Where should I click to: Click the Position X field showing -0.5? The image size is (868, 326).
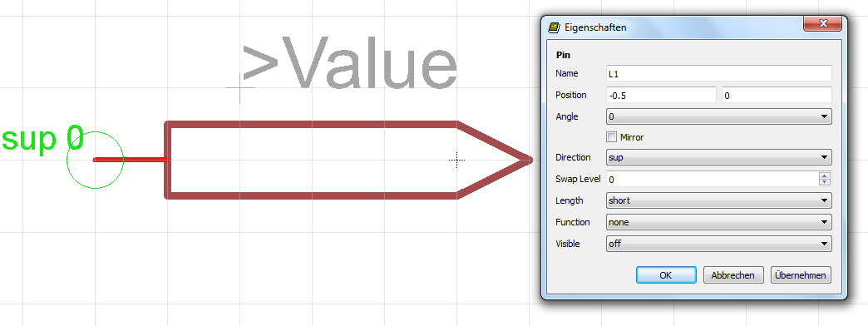point(662,95)
